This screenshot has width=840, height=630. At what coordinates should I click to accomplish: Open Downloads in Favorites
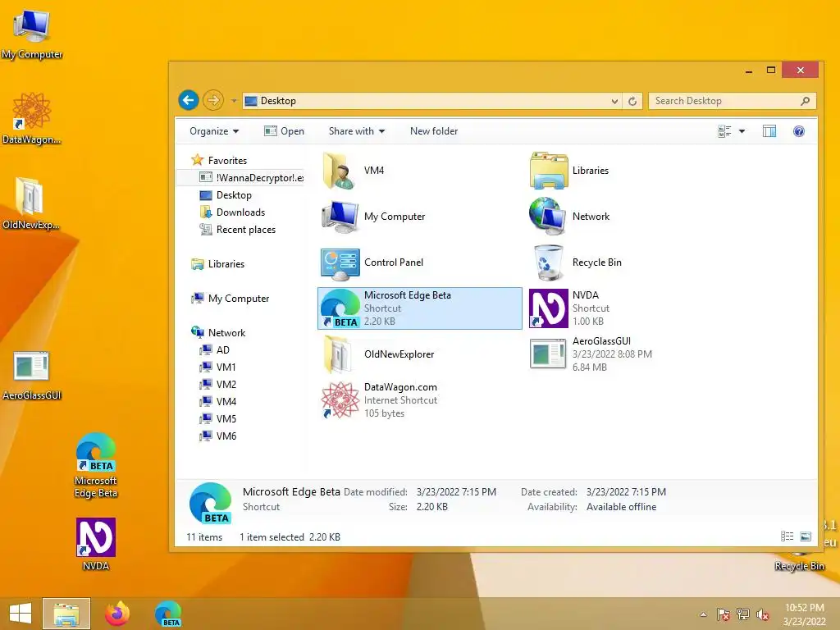[232, 212]
